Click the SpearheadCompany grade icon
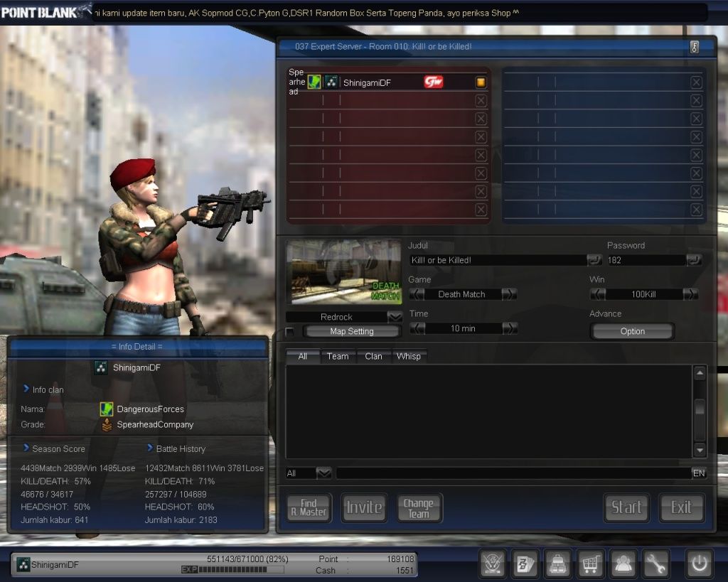 click(x=107, y=425)
